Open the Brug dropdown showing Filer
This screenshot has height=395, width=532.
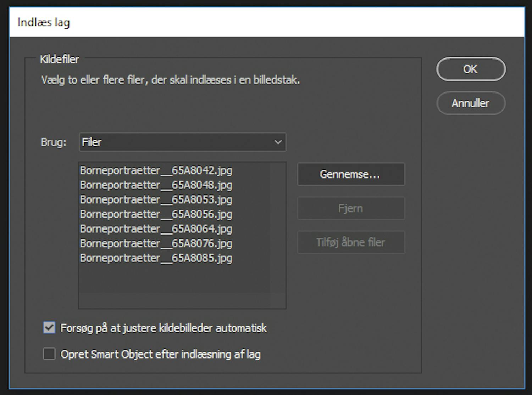tap(177, 142)
